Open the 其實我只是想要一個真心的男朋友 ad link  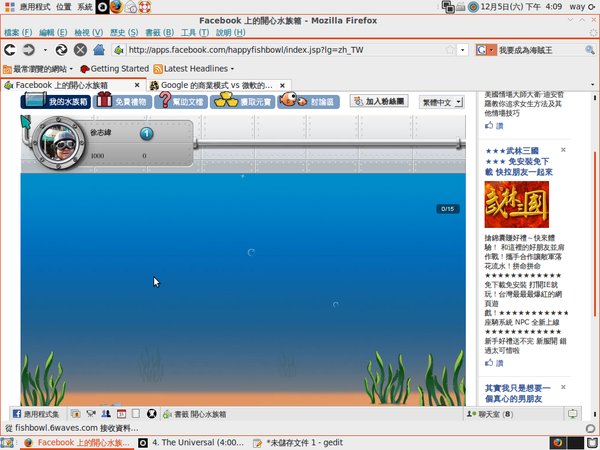pyautogui.click(x=517, y=393)
